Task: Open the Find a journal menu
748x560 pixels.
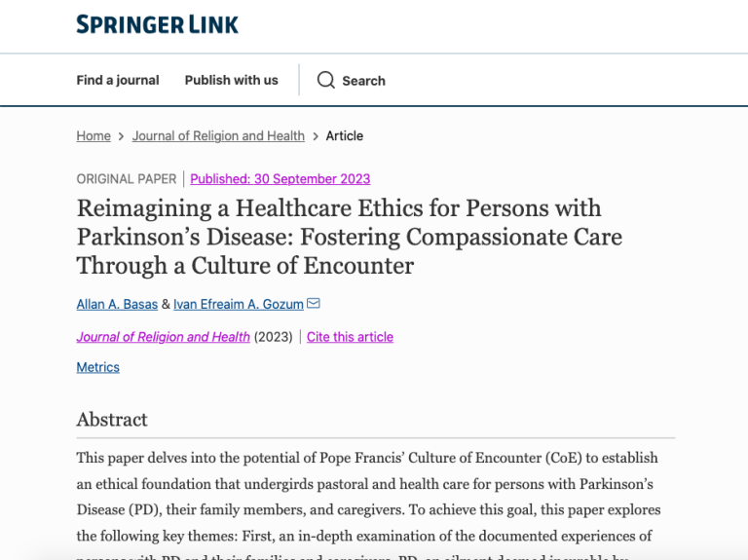Action: click(x=118, y=80)
